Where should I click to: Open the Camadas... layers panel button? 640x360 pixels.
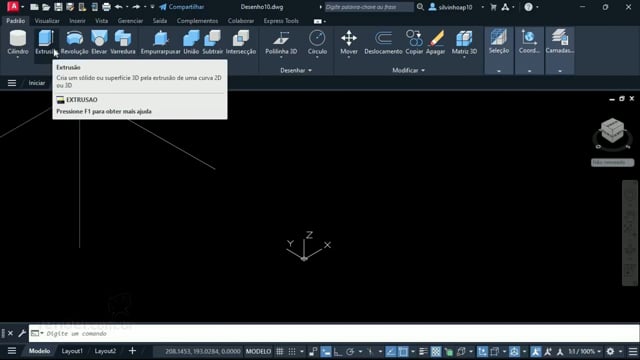(x=560, y=42)
